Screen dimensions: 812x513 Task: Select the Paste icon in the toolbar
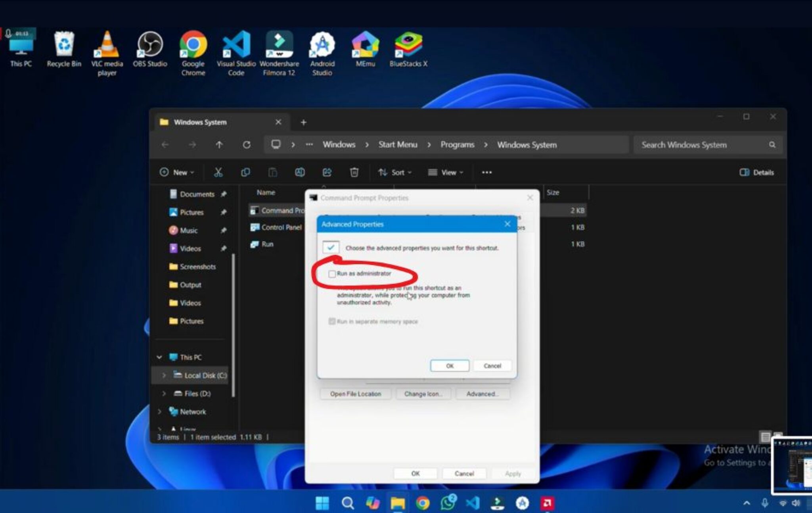(272, 172)
